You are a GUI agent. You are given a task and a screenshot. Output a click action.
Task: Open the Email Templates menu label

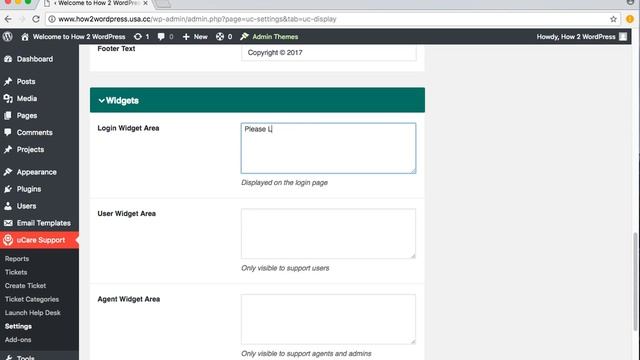pyautogui.click(x=44, y=223)
